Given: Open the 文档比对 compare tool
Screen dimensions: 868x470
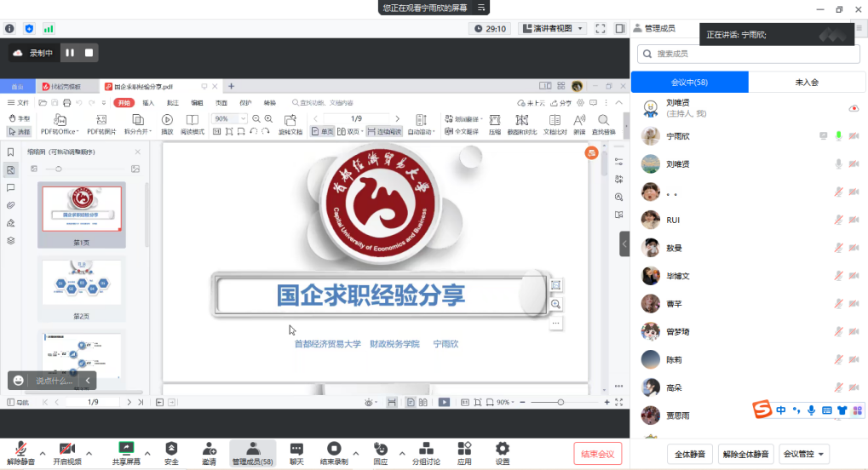Looking at the screenshot, I should (x=555, y=124).
